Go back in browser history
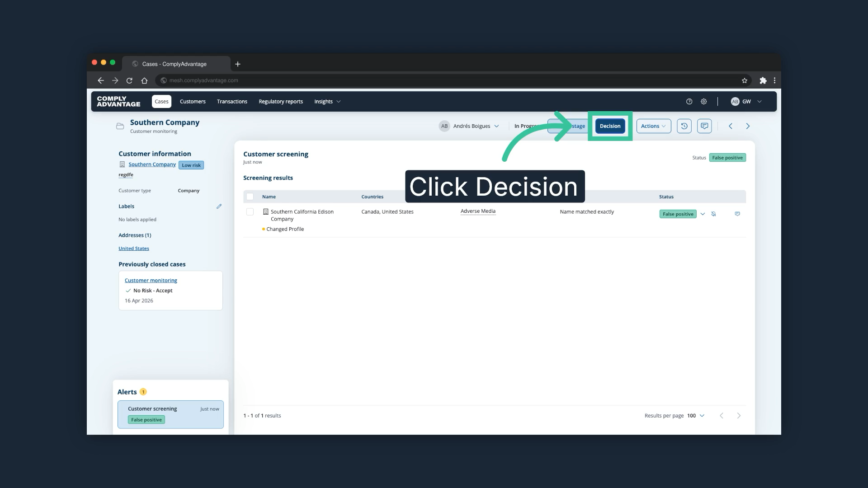This screenshot has width=868, height=488. pos(100,80)
